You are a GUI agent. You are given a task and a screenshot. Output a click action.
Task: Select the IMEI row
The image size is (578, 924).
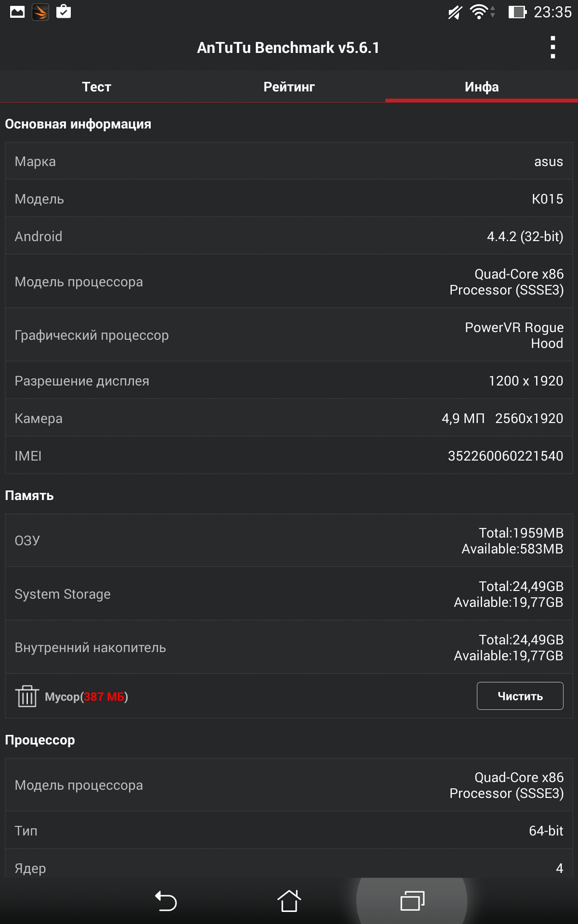click(289, 455)
